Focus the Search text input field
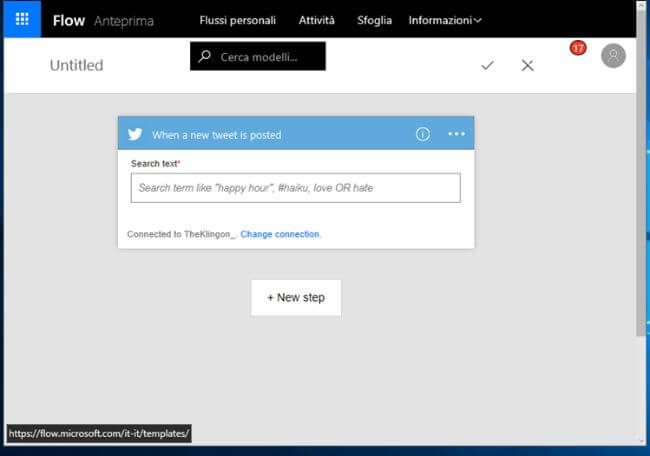 tap(296, 188)
